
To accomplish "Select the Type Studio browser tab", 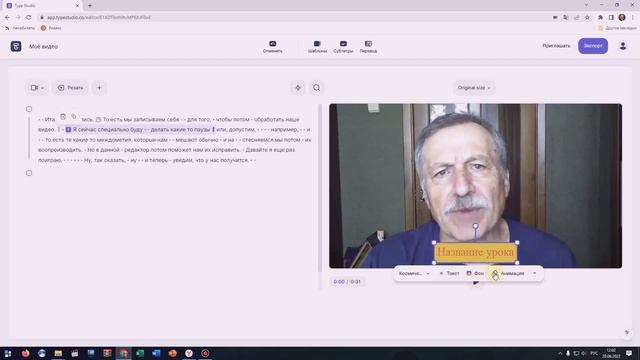I will [42, 6].
